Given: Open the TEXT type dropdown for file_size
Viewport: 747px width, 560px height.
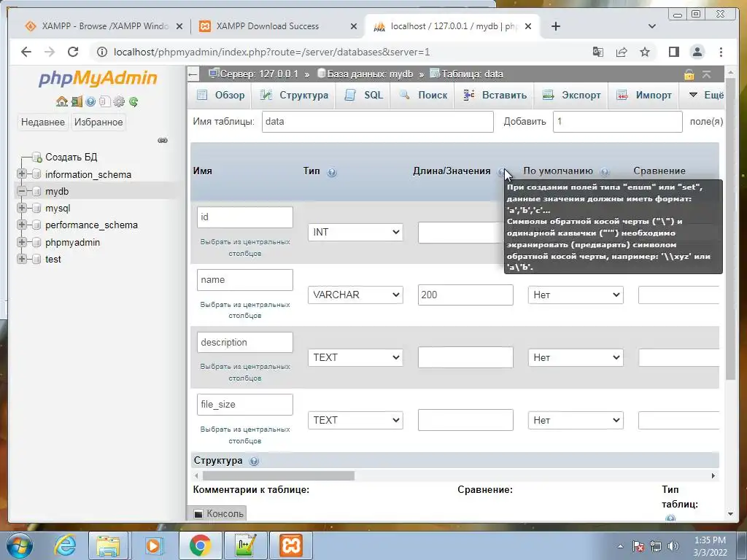Looking at the screenshot, I should click(x=355, y=420).
